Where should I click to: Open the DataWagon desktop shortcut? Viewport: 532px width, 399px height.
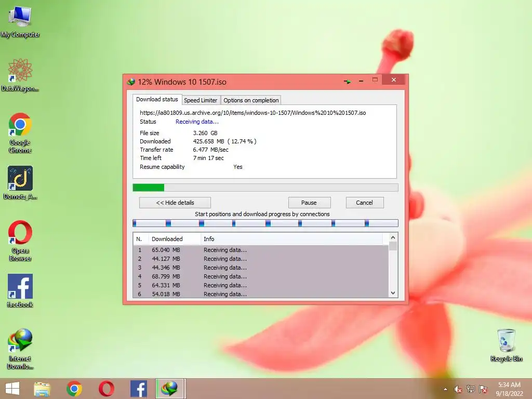coord(20,75)
